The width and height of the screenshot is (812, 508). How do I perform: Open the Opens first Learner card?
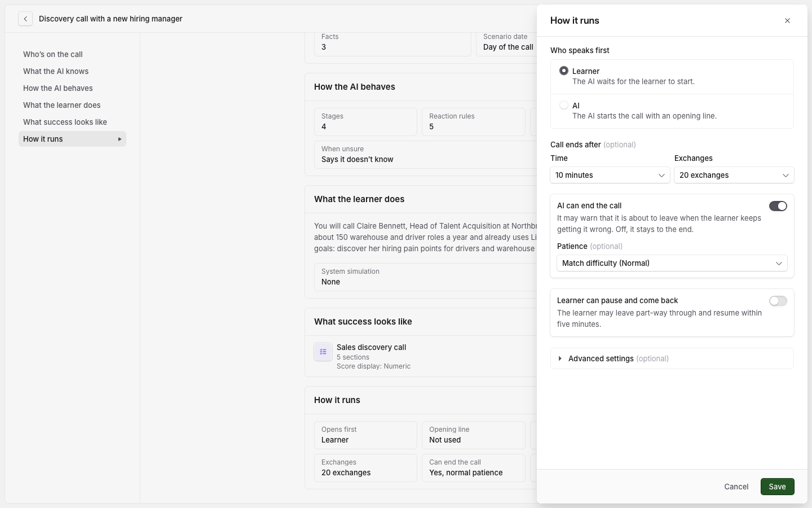coord(365,435)
